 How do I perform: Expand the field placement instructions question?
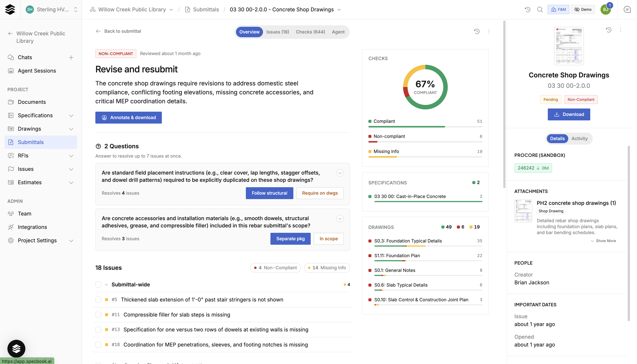[x=340, y=173]
